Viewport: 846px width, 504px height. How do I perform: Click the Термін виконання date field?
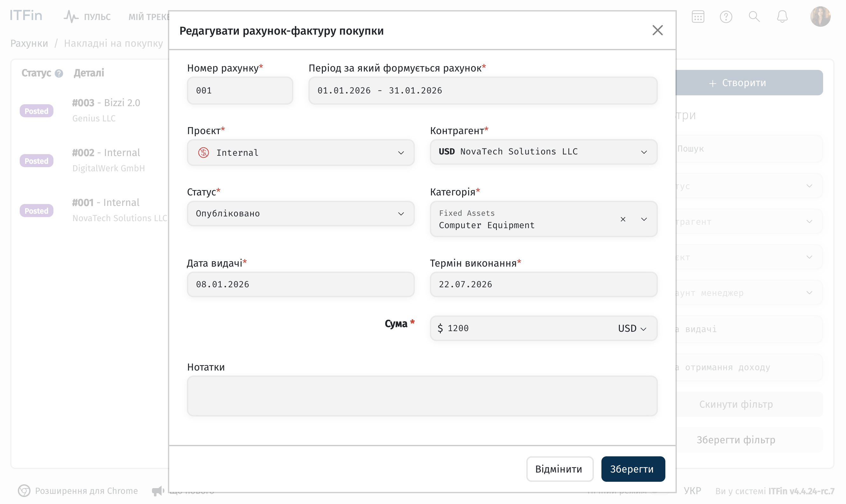[543, 284]
